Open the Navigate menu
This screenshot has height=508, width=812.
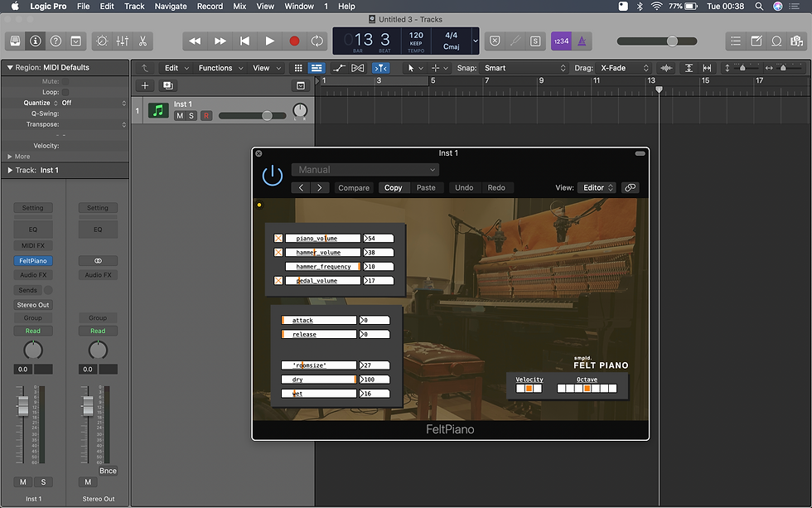171,6
